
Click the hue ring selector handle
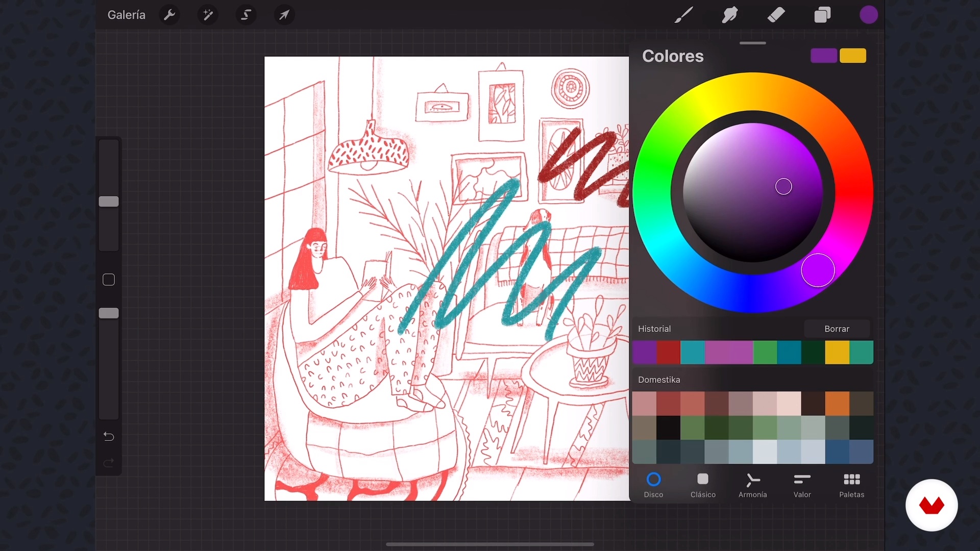818,270
